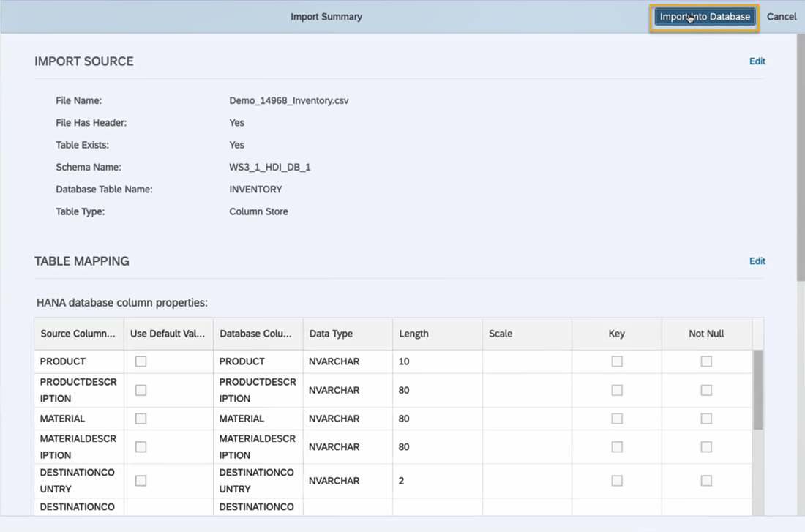Image resolution: width=805 pixels, height=532 pixels.
Task: Click MATERIALDESCRIPTION source column cell
Action: 79,447
